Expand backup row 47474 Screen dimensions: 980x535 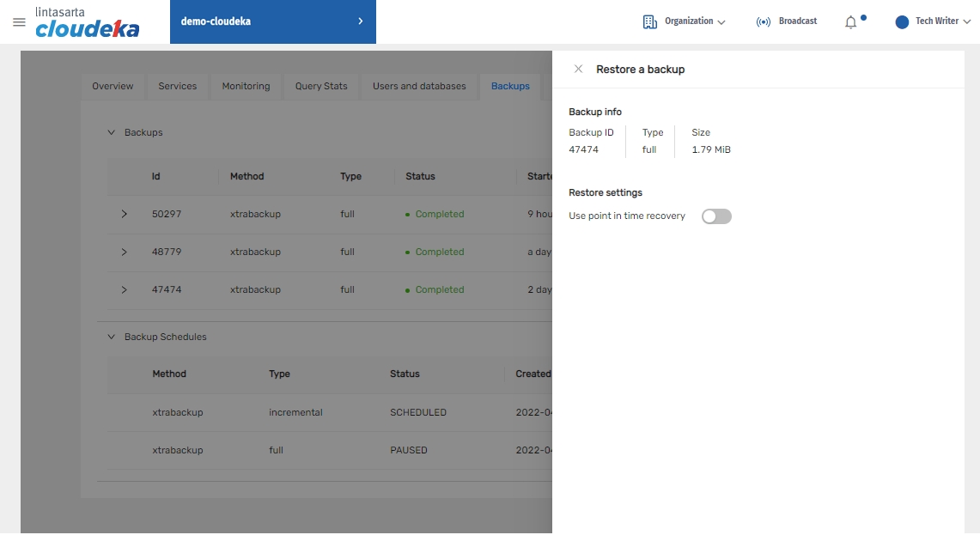[x=124, y=289]
